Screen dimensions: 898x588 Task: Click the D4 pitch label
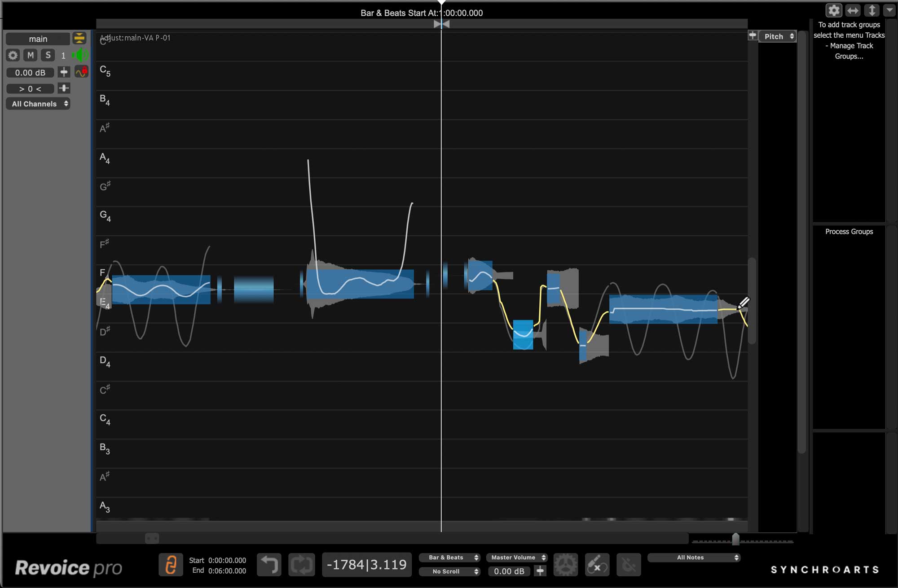pos(105,361)
